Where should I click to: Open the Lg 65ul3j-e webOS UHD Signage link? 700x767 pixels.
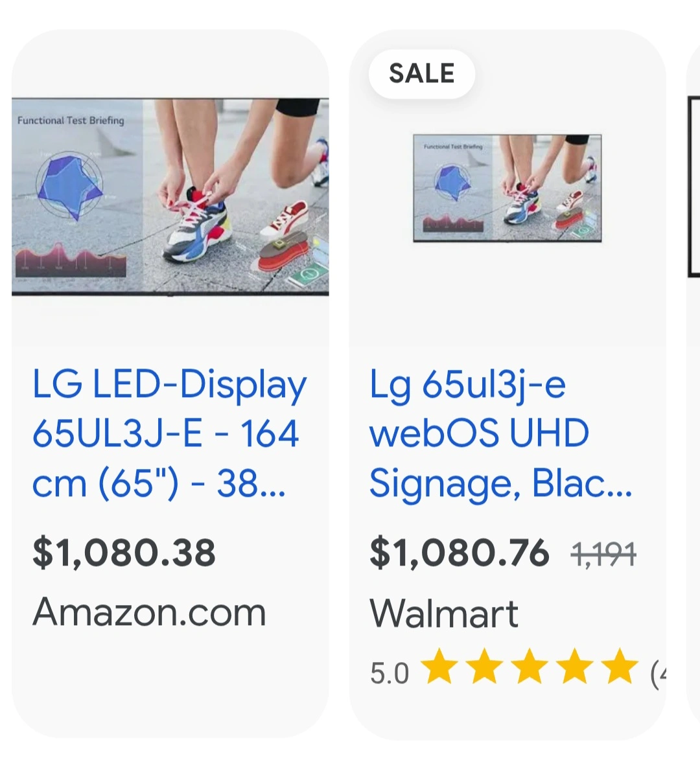click(x=500, y=434)
